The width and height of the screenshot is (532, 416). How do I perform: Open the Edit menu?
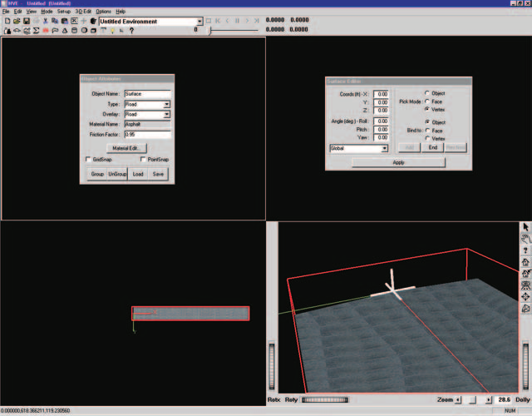tap(17, 12)
